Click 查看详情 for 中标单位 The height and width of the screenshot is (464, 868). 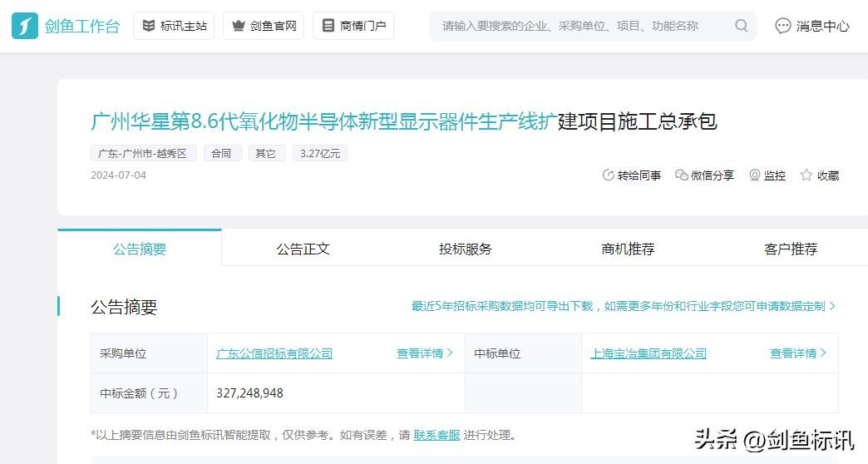tap(797, 353)
